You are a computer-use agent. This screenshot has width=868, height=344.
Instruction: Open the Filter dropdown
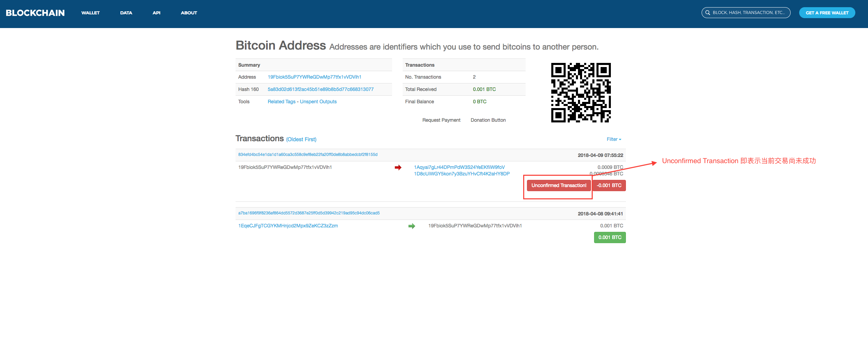[614, 139]
